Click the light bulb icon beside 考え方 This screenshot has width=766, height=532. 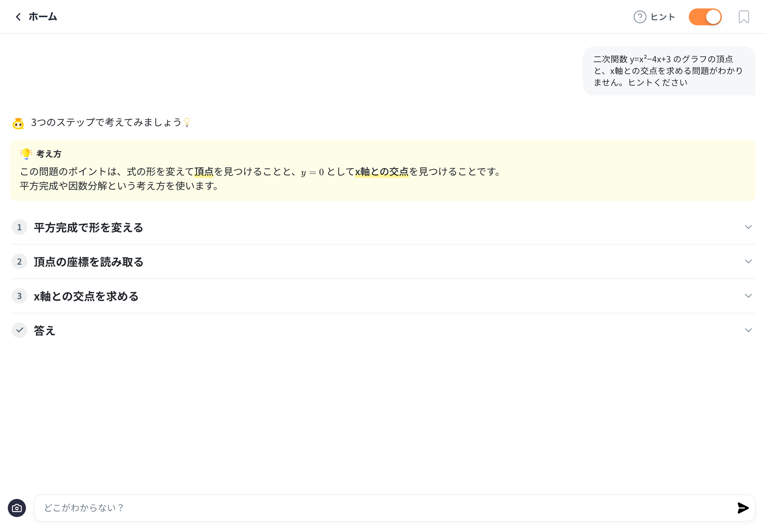click(26, 154)
